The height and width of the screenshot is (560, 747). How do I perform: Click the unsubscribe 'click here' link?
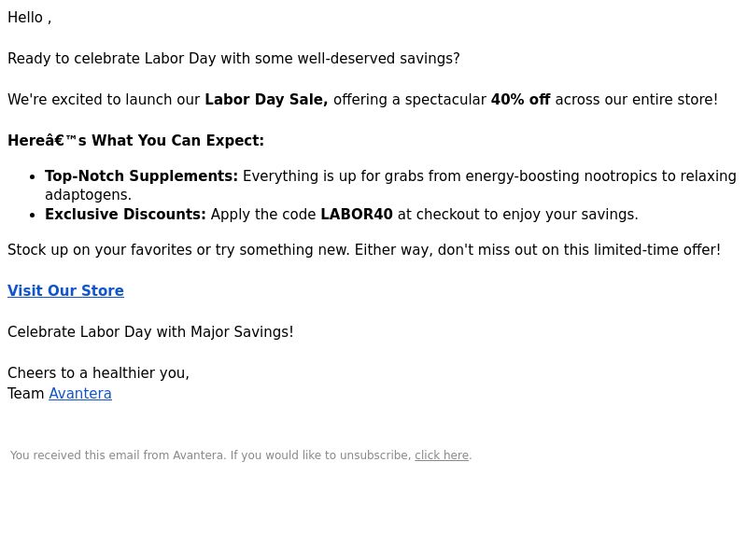coord(442,455)
